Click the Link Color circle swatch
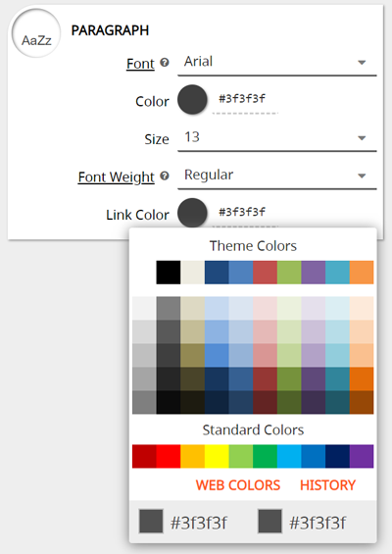 point(192,213)
